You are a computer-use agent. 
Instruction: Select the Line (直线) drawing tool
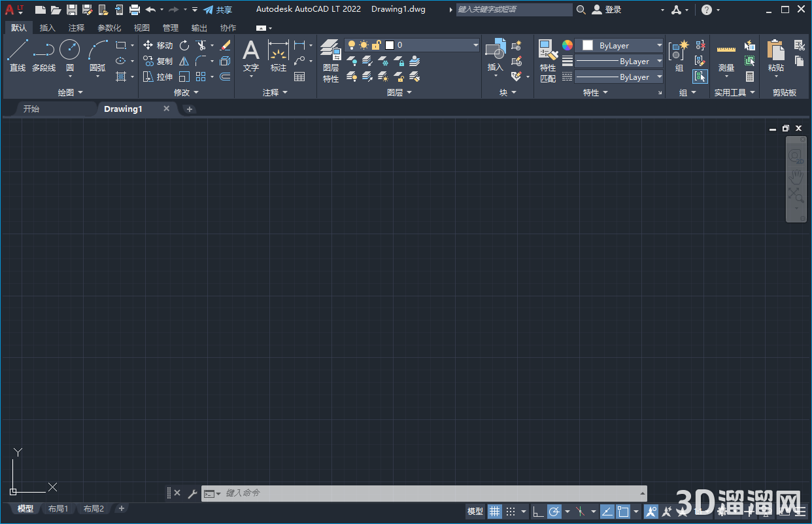tap(18, 55)
